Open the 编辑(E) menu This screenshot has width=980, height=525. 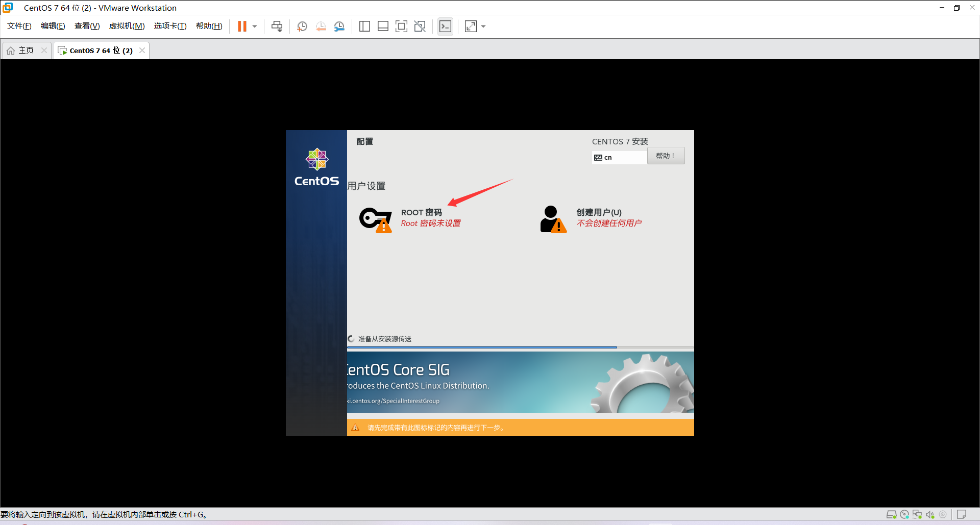53,26
